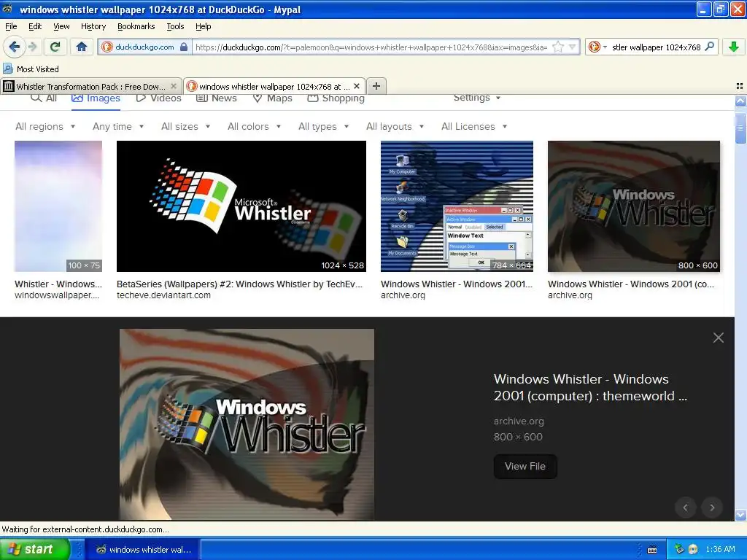Open the 800 × 600 Windows Whistler thumbnail
747x560 pixels.
click(634, 206)
